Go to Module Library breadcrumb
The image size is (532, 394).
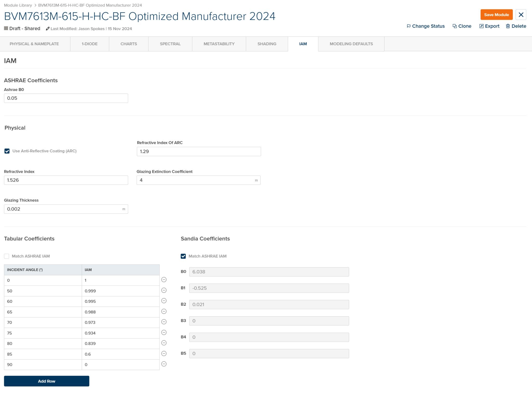[18, 5]
